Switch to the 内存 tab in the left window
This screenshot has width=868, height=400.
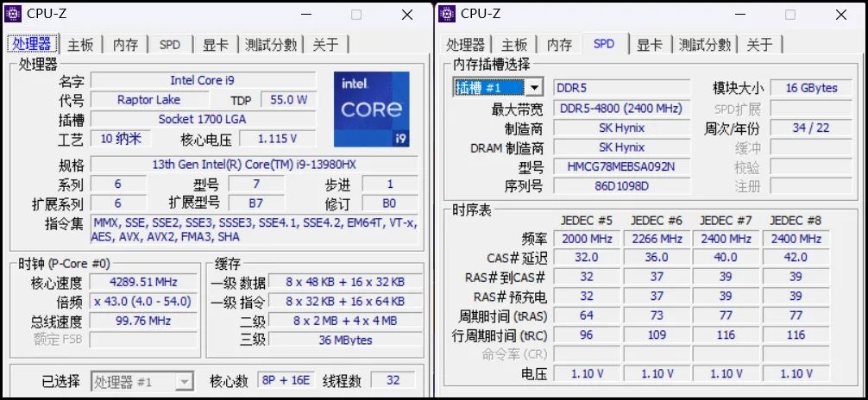pos(125,45)
